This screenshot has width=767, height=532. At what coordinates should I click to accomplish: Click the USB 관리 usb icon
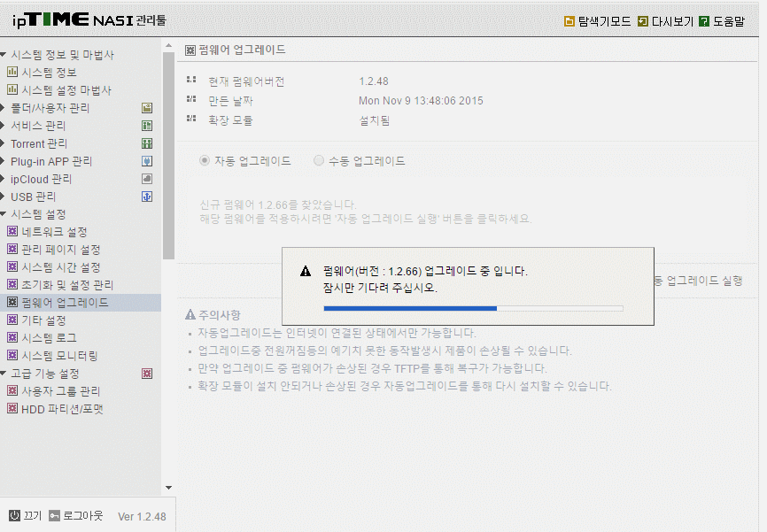coord(147,197)
